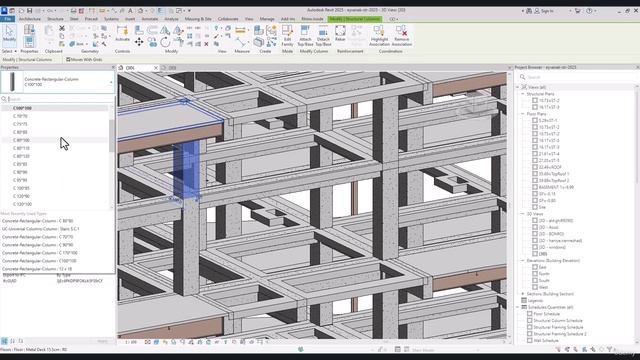Click the Project Browser search field
Viewport: 640px width, 360px height.
pyautogui.click(x=576, y=77)
